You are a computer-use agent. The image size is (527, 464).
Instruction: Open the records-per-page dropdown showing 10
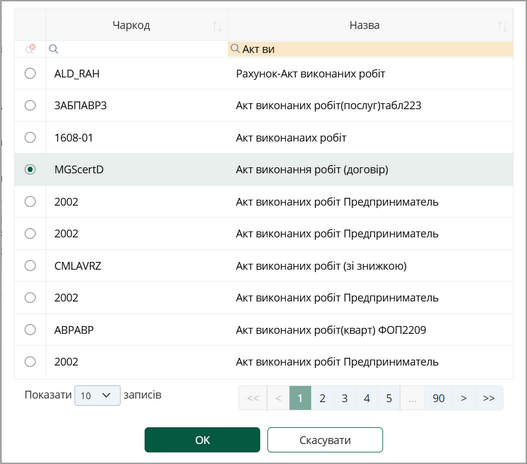pyautogui.click(x=97, y=395)
